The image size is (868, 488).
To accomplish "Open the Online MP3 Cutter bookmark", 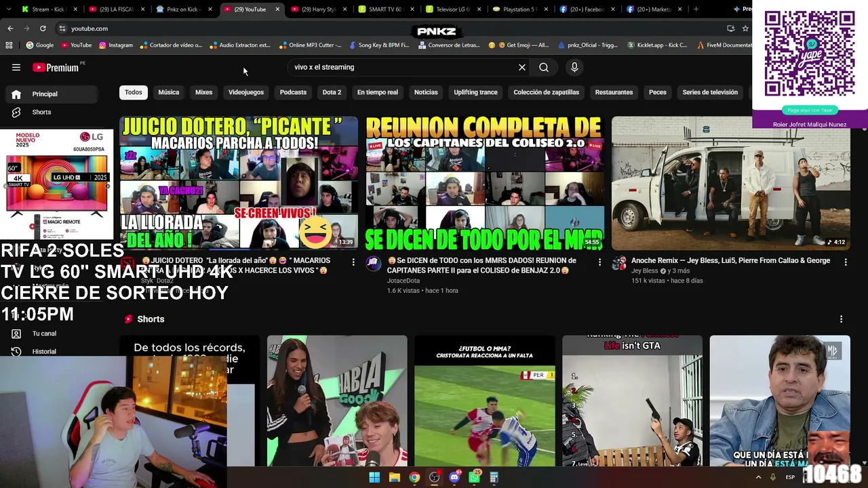I will coord(311,45).
